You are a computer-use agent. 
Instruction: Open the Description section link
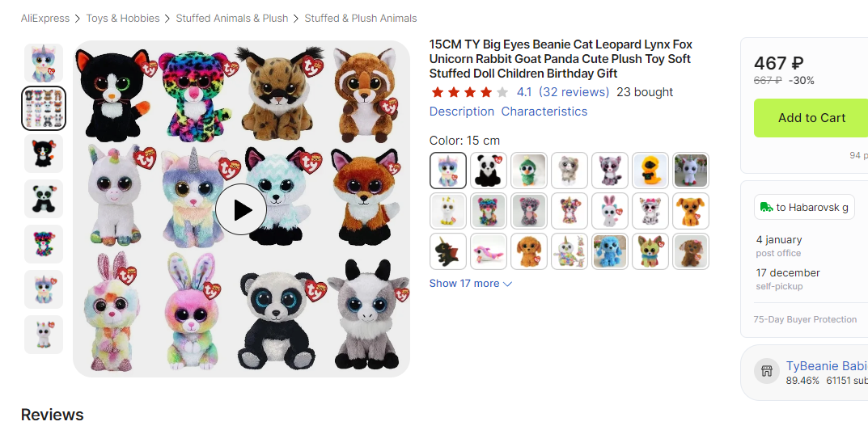461,112
